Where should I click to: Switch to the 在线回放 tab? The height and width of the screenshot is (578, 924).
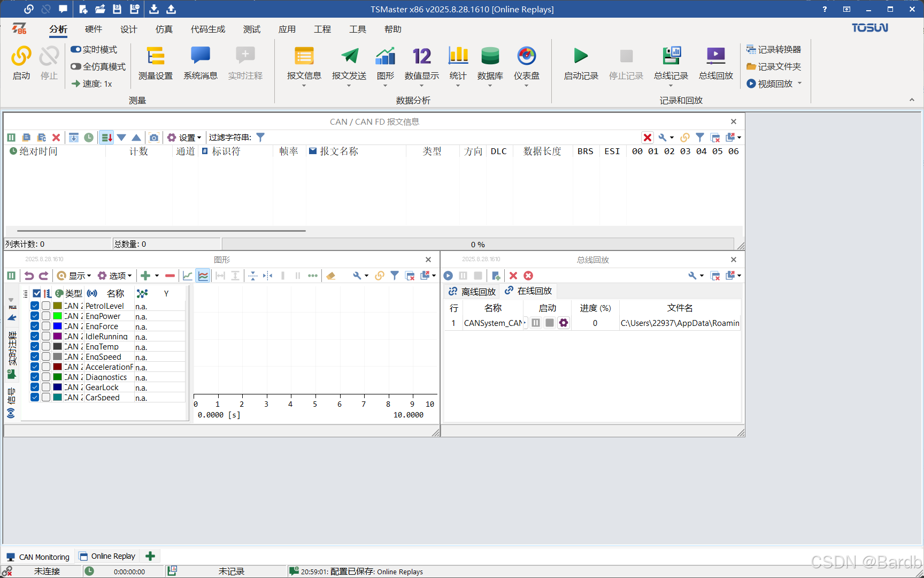528,291
